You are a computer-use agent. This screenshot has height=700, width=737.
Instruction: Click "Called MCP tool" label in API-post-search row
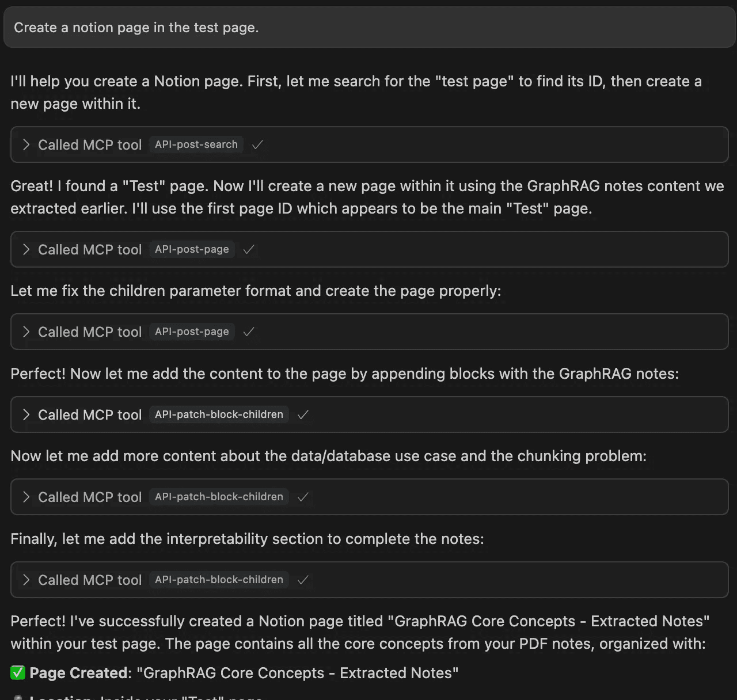coord(90,144)
